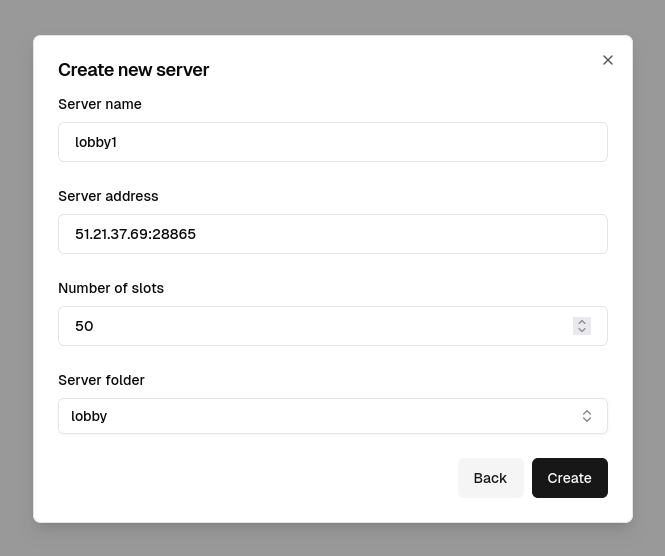Focus the Server address field
This screenshot has height=556, width=665.
coord(333,234)
